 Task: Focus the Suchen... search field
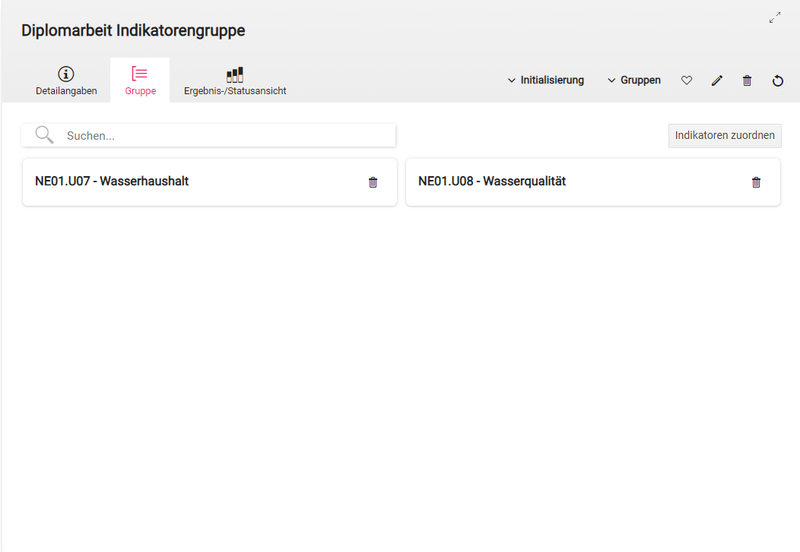pos(225,135)
